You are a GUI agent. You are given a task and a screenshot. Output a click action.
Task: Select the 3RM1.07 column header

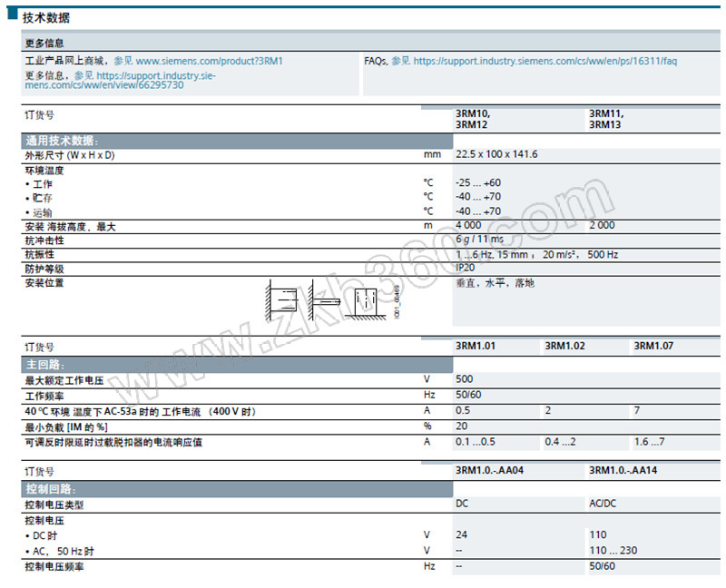(x=653, y=346)
